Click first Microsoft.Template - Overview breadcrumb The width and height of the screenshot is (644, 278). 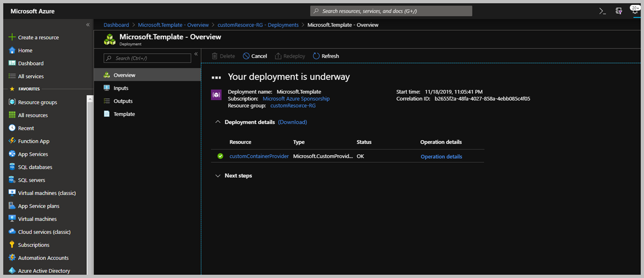pyautogui.click(x=173, y=25)
